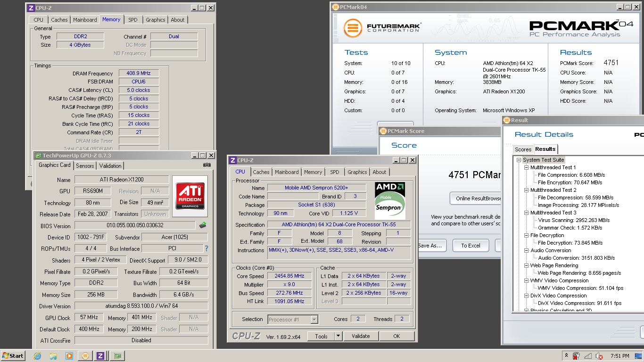Click the Core Speed 2454.85 MHz value
The image size is (644, 362).
click(289, 276)
